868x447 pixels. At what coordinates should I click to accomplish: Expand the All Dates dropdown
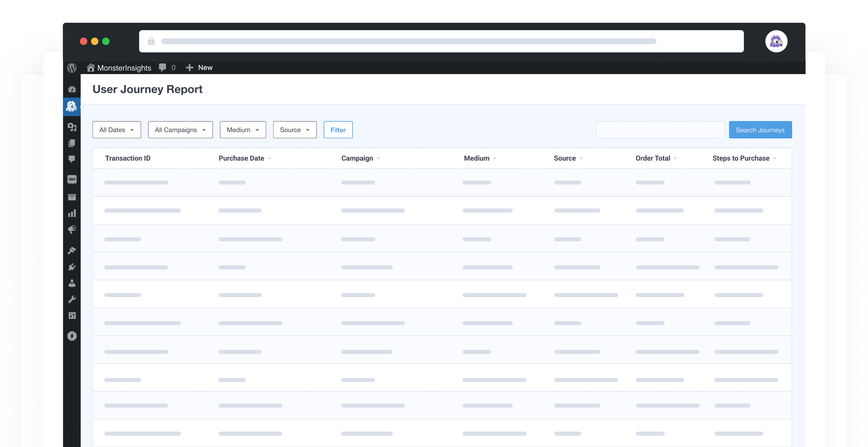116,130
